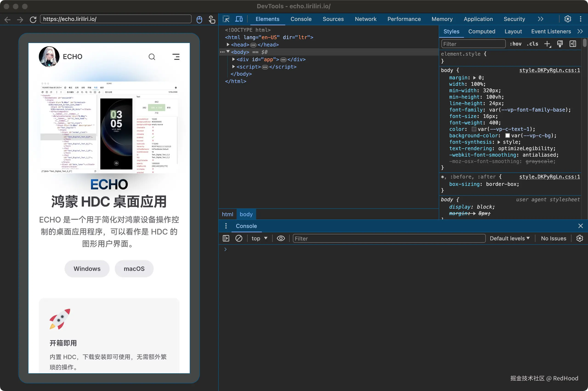Add a new style rule

[547, 44]
